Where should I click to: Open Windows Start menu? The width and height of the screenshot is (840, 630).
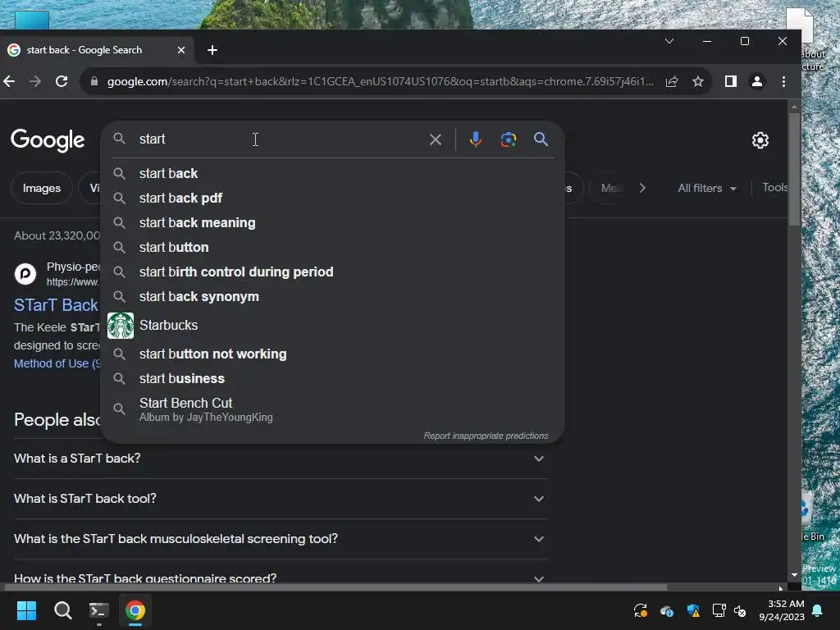pyautogui.click(x=26, y=610)
